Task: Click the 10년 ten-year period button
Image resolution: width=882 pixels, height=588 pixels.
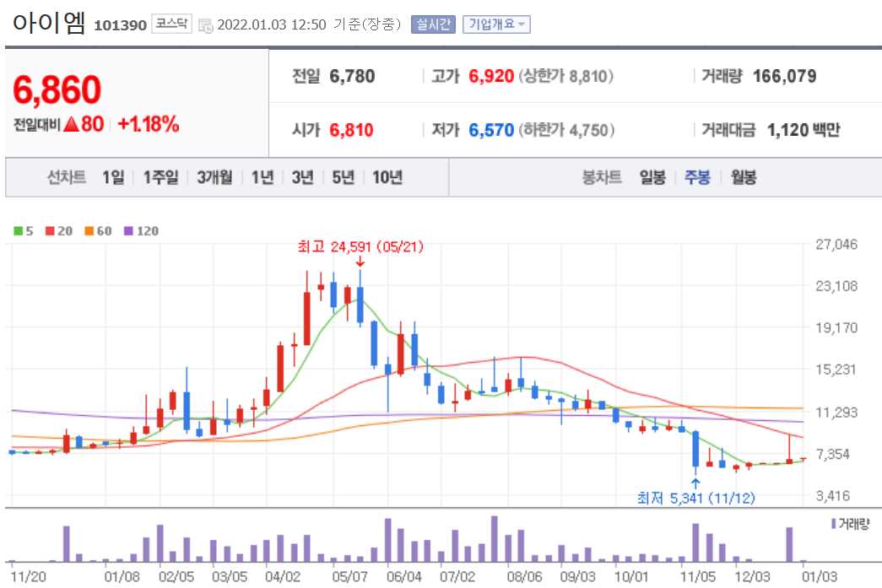Action: pos(386,178)
